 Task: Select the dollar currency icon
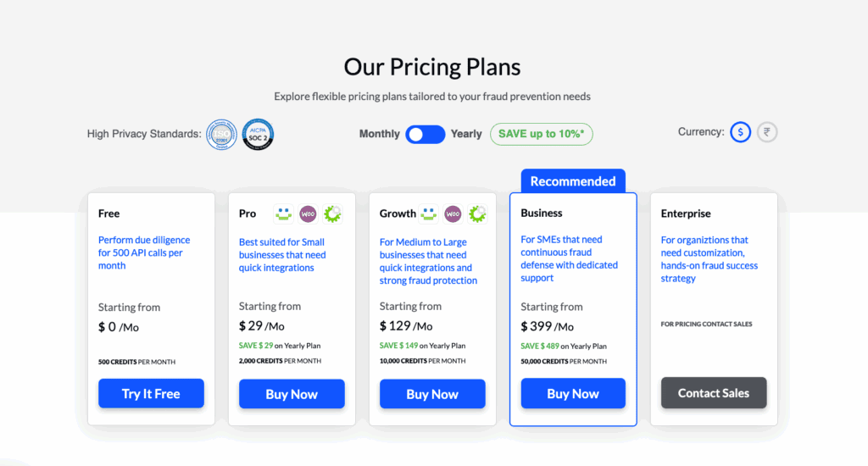pos(740,132)
